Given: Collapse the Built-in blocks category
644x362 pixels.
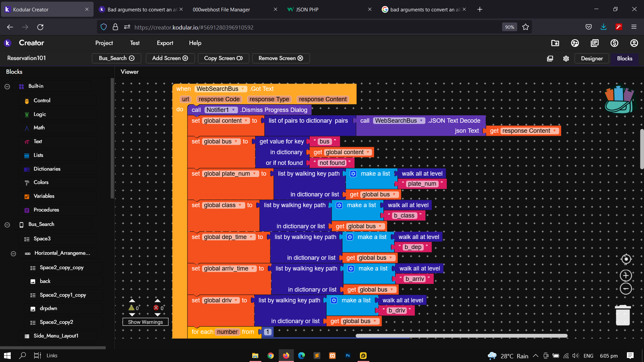Looking at the screenshot, I should tap(7, 86).
